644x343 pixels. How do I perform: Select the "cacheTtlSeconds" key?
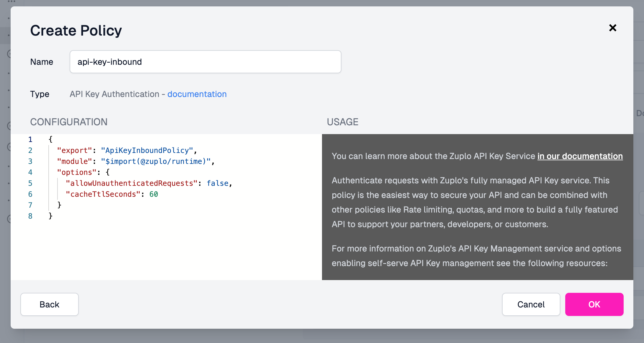[x=103, y=194]
